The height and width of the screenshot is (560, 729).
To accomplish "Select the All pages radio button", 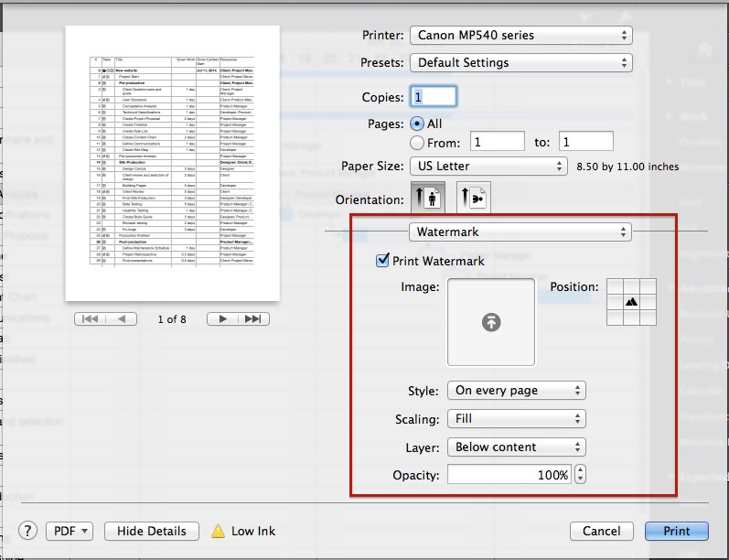I will click(x=417, y=124).
